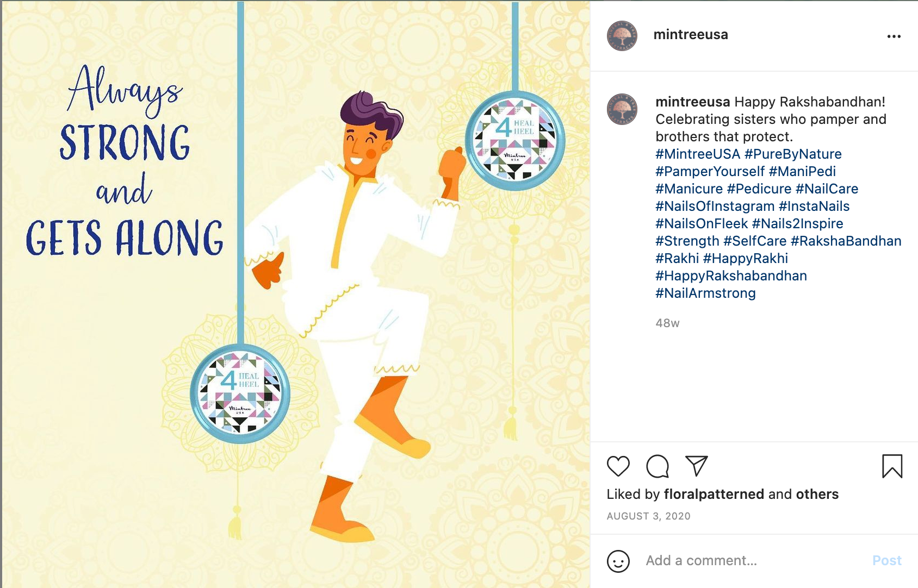Open mintreeusa username in the header

691,35
